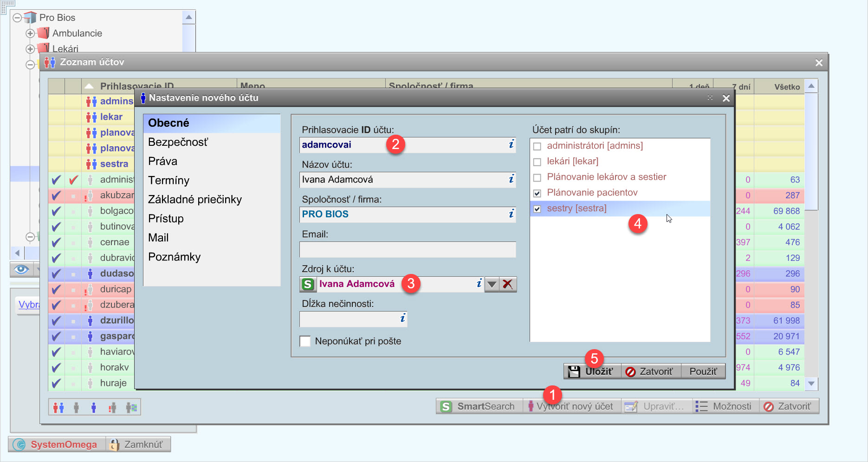Click the person with group list filter icon
The height and width of the screenshot is (462, 868).
pos(131,408)
